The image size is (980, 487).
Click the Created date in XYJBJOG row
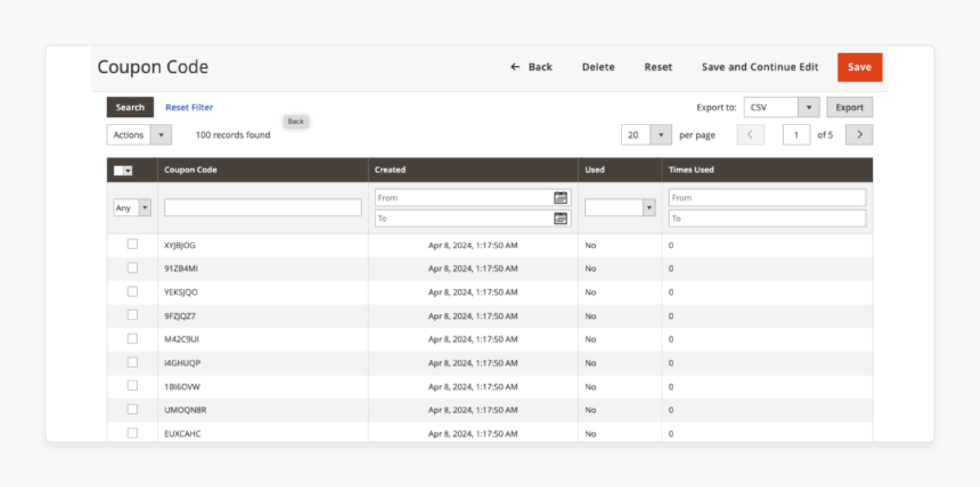coord(473,246)
